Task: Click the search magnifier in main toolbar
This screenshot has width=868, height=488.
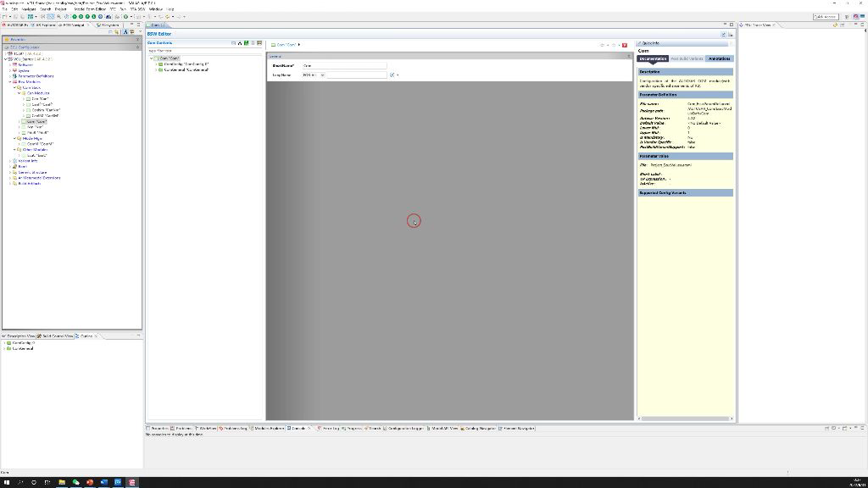Action: pos(59,17)
